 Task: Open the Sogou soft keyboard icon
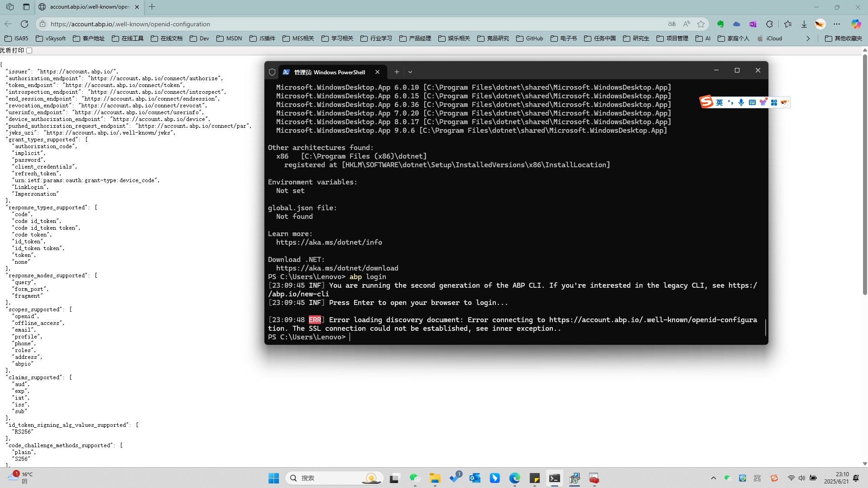coord(752,102)
